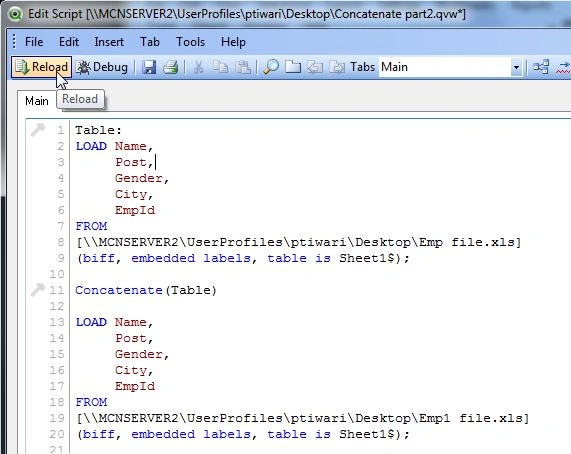Screen dimensions: 571x454
Task: Open search with the magnifying glass icon
Action: click(271, 67)
